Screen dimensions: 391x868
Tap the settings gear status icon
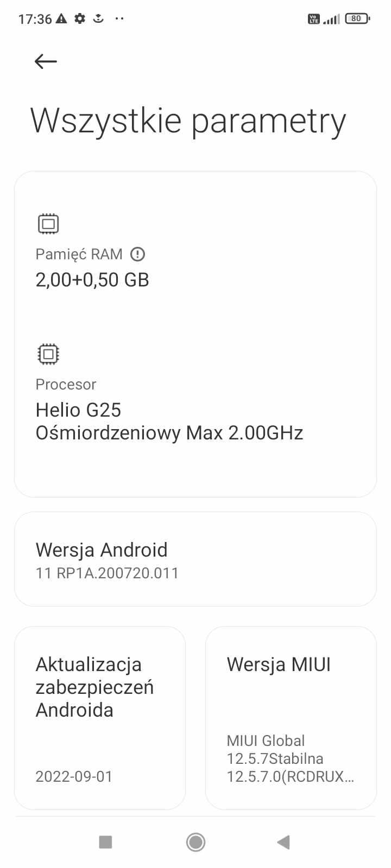pos(80,19)
